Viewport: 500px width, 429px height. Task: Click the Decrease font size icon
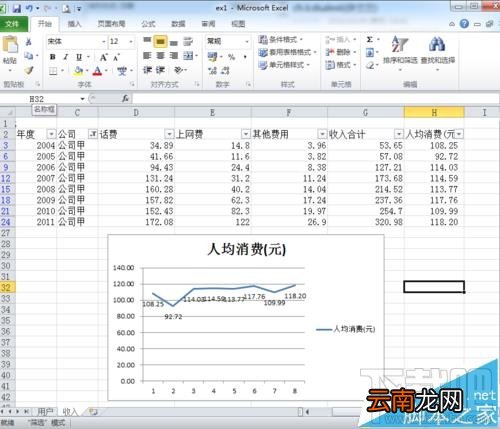[116, 58]
